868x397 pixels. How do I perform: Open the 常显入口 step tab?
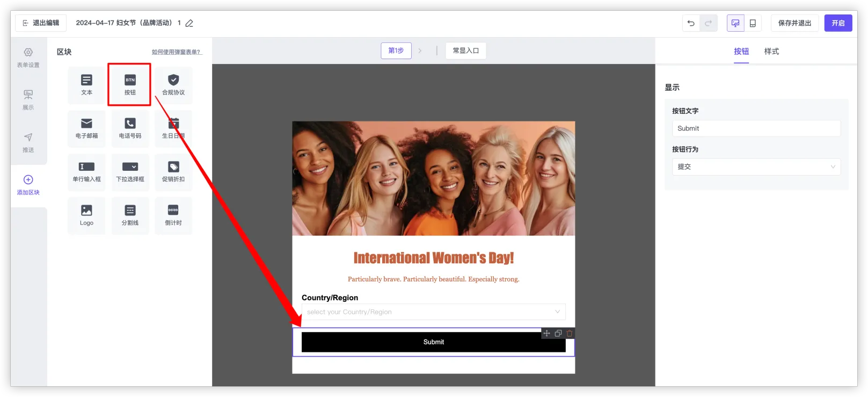point(465,50)
